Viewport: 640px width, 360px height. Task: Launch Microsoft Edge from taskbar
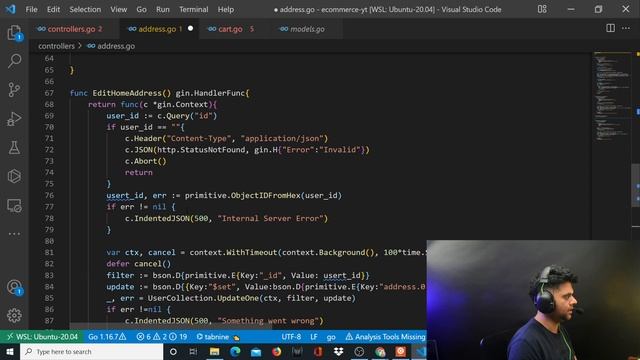(235, 351)
